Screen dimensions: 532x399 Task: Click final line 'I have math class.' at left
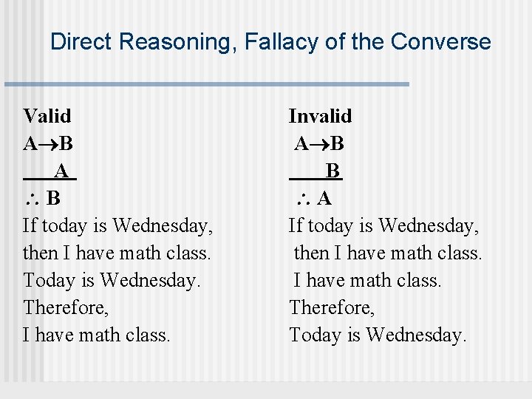tap(96, 335)
